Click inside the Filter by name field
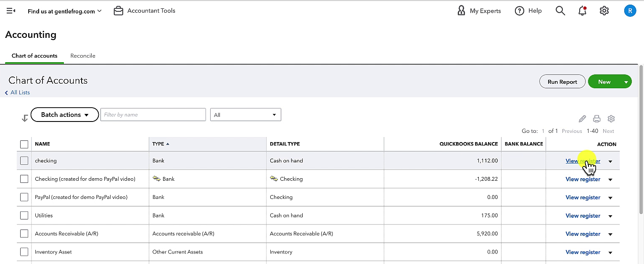Viewport: 644px width, 264px height. 153,115
